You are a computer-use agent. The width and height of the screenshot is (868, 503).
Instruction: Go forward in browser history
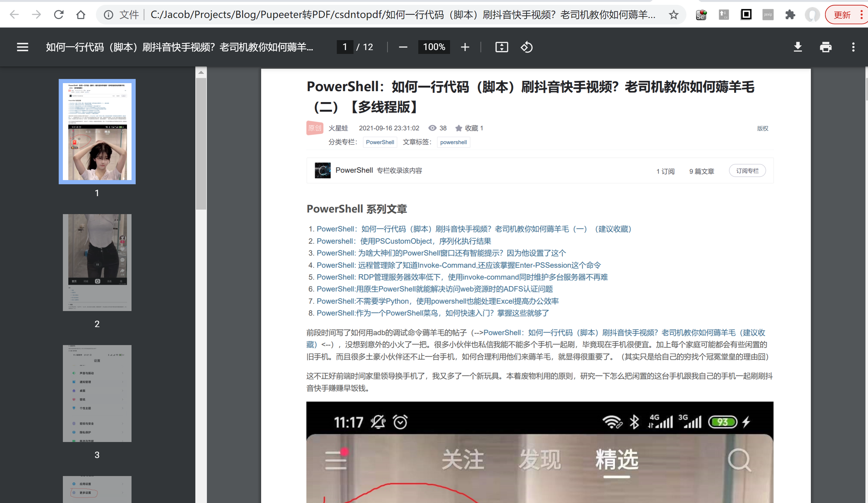(36, 14)
